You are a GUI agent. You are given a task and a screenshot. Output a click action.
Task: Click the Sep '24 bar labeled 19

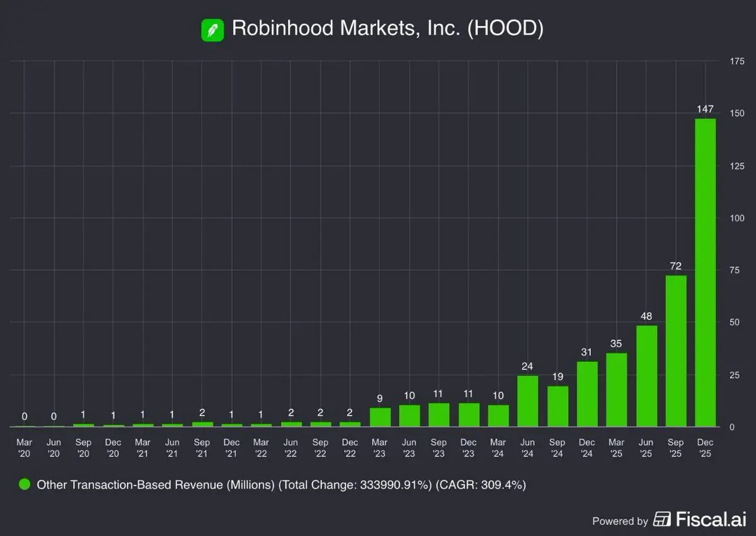[x=558, y=407]
